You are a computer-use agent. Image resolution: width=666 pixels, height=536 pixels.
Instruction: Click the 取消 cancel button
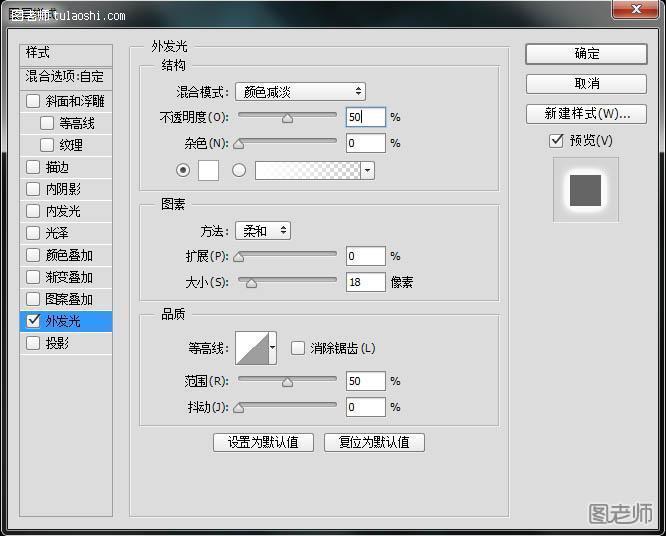click(586, 84)
